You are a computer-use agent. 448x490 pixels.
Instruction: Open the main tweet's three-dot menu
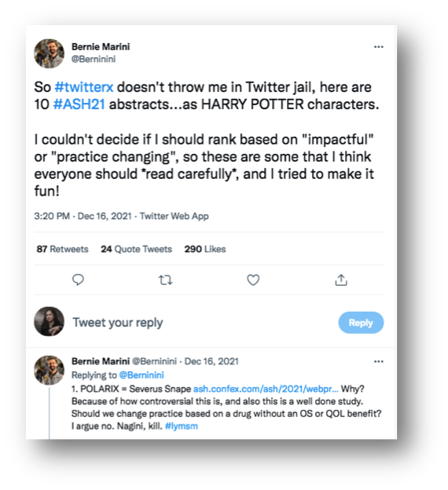[379, 47]
